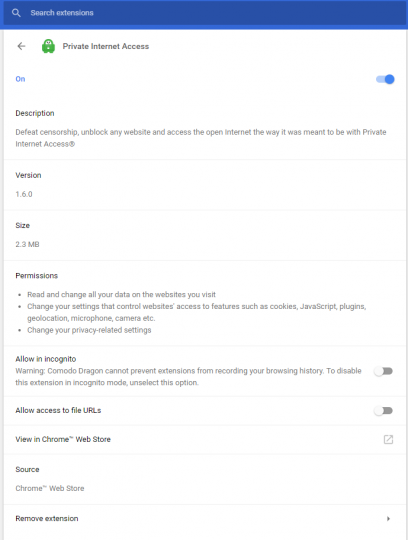
Task: Click the green Private Internet Access logo
Action: pos(48,46)
